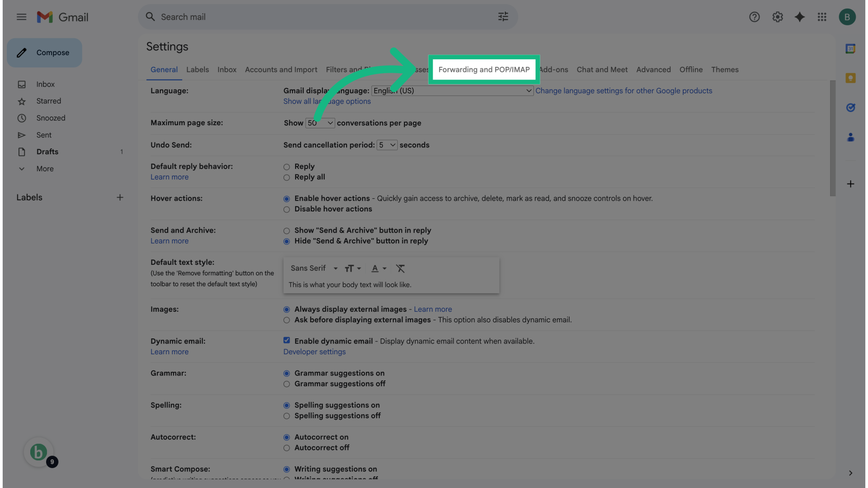This screenshot has height=488, width=868.
Task: Open Send cancellation period dropdown
Action: pyautogui.click(x=387, y=145)
